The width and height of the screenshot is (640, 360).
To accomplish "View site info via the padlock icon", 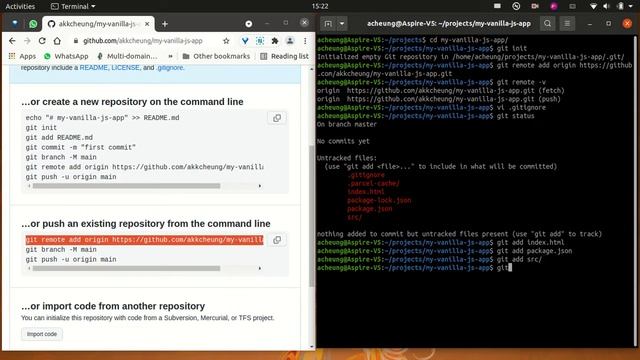I will (76, 41).
